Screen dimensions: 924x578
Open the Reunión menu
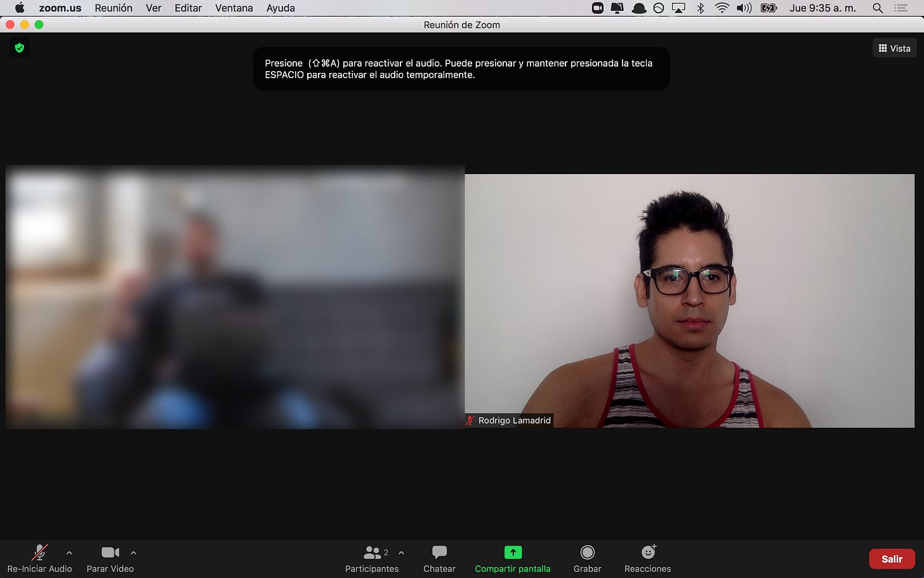click(114, 8)
